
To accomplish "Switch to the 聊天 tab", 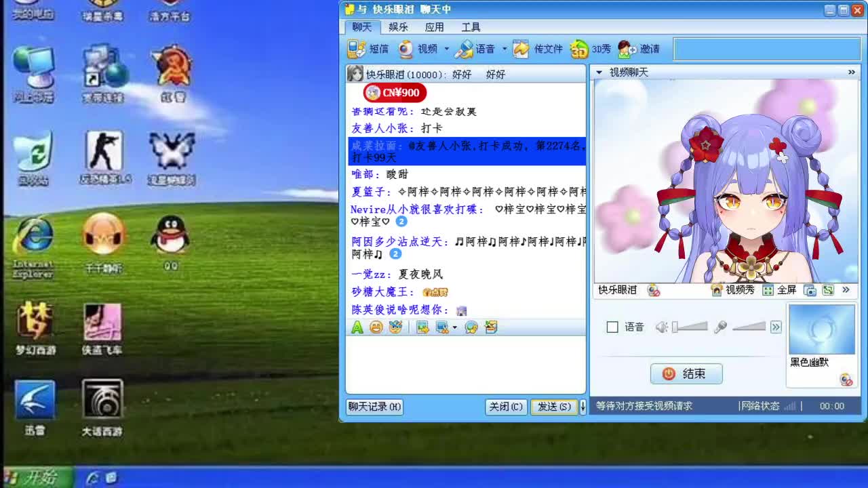I will tap(362, 27).
